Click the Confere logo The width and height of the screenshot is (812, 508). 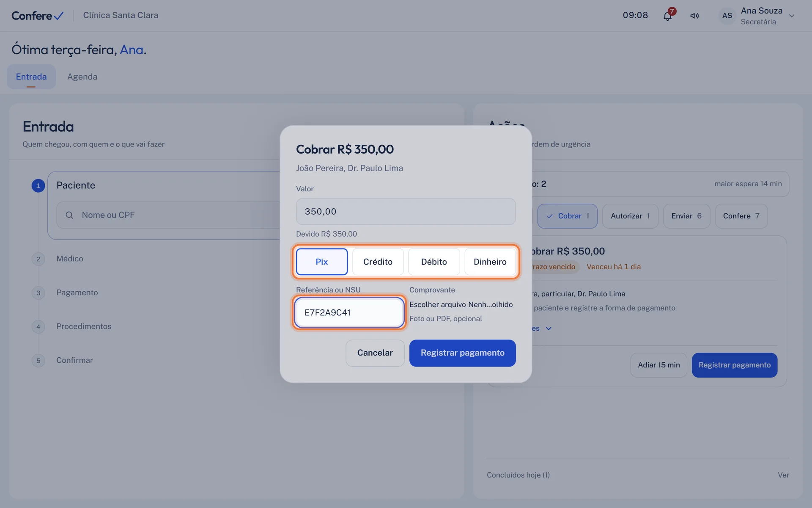37,16
